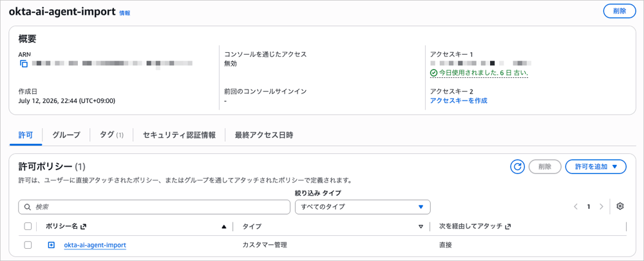This screenshot has width=644, height=261.
Task: Click external link icon beside 次を経由してアタッチ
Action: coord(508,226)
